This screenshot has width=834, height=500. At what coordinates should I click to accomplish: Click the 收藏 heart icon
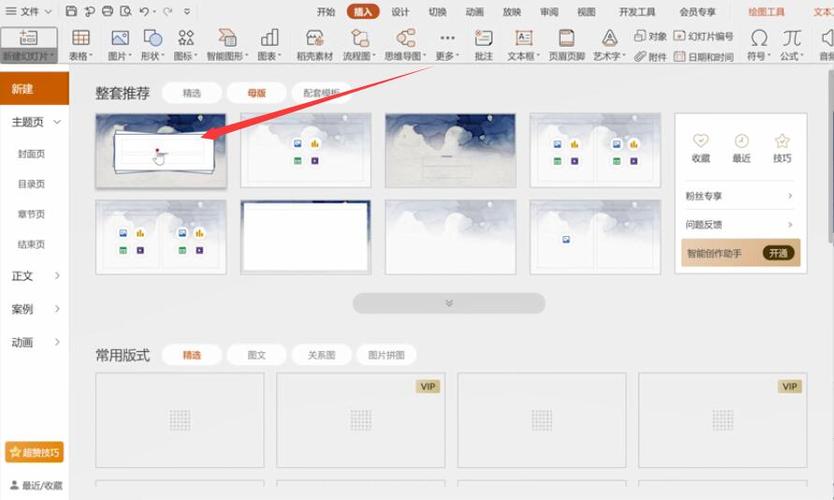coord(701,141)
